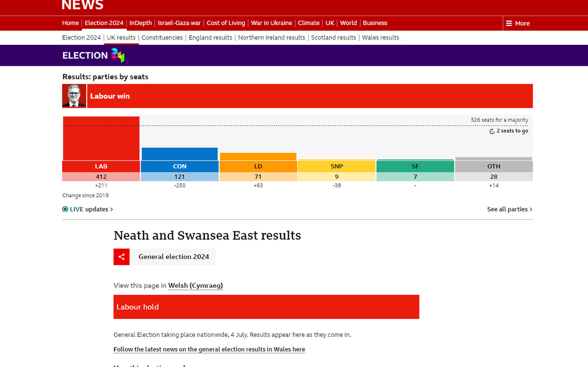
Task: Click the LD party label
Action: point(258,166)
